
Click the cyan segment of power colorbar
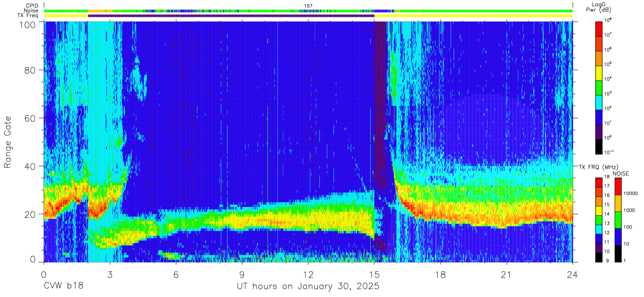pos(599,102)
